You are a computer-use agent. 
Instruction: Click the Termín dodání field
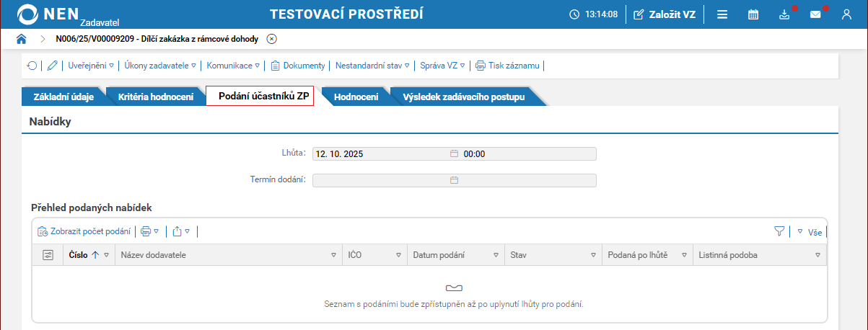pyautogui.click(x=455, y=180)
